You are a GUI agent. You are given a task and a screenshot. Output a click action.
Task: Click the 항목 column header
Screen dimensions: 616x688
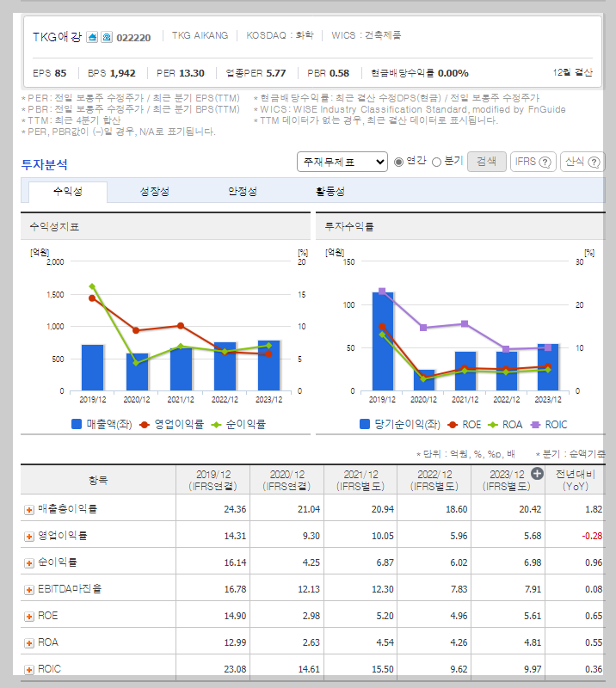pos(98,480)
